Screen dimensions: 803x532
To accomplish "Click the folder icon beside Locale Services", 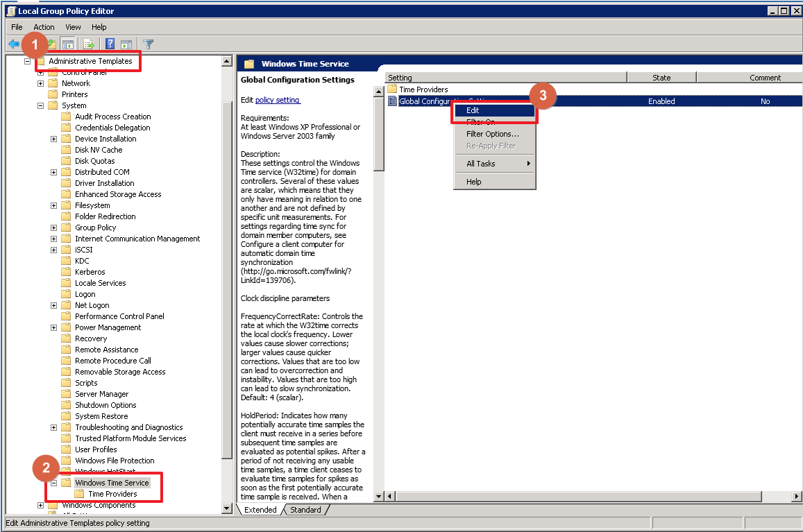I will coord(66,282).
